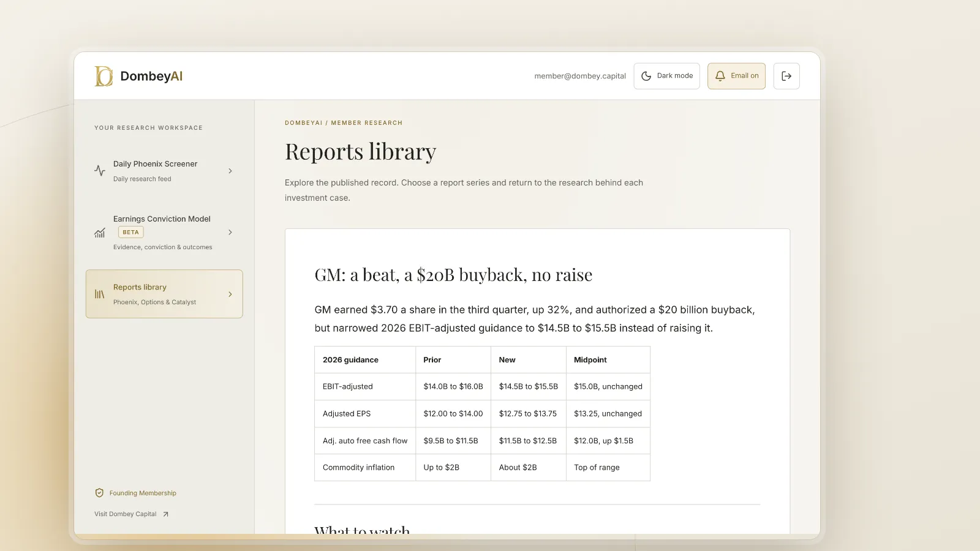Viewport: 980px width, 551px height.
Task: Open Visit Dombey Capital link
Action: 131,514
